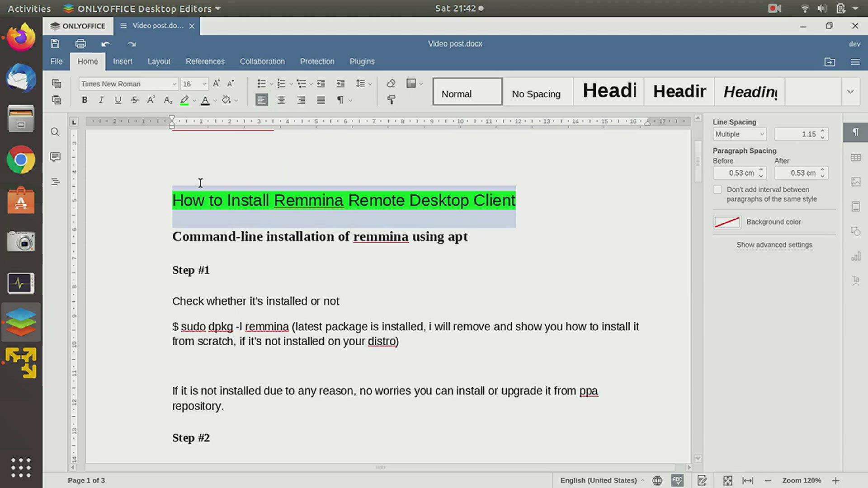
Task: Open the Text Art settings sidebar icon
Action: pyautogui.click(x=856, y=281)
